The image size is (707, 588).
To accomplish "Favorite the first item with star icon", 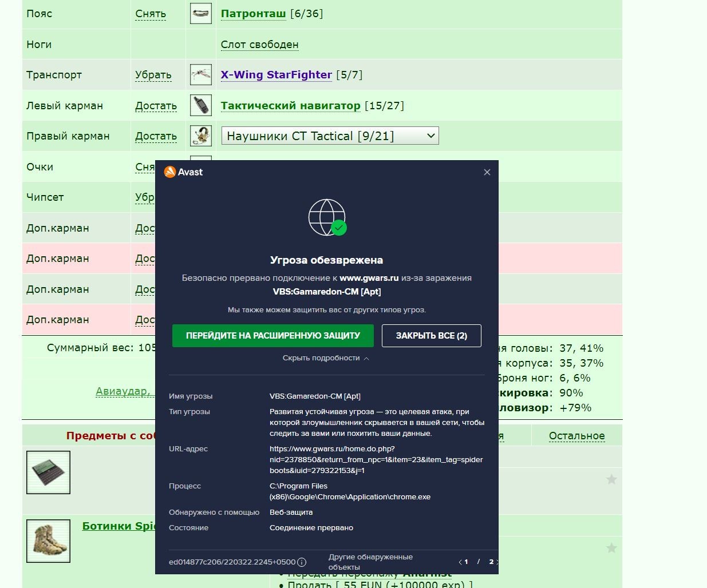I will point(611,479).
